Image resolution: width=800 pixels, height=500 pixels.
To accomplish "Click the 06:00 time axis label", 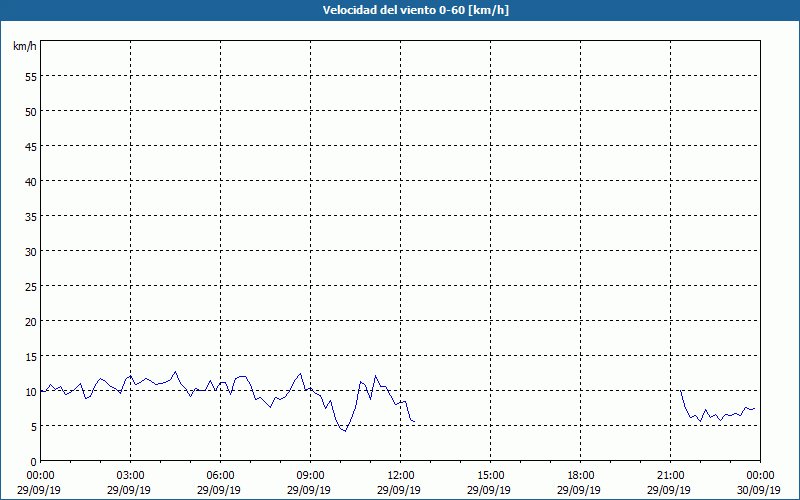I will [220, 476].
